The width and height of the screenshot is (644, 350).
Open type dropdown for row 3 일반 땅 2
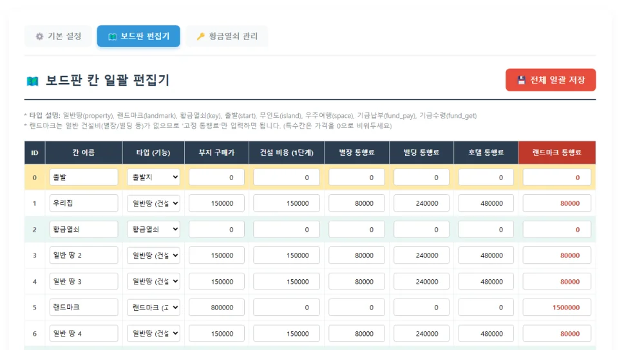[x=153, y=255]
